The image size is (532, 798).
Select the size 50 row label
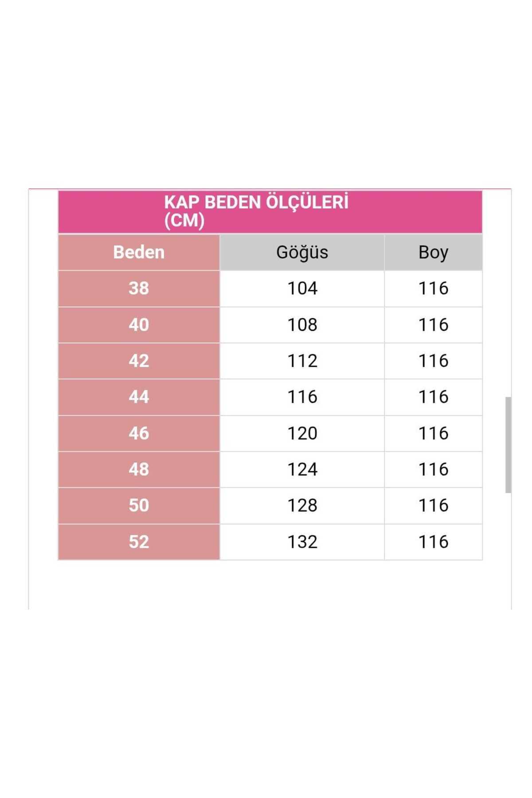(139, 505)
